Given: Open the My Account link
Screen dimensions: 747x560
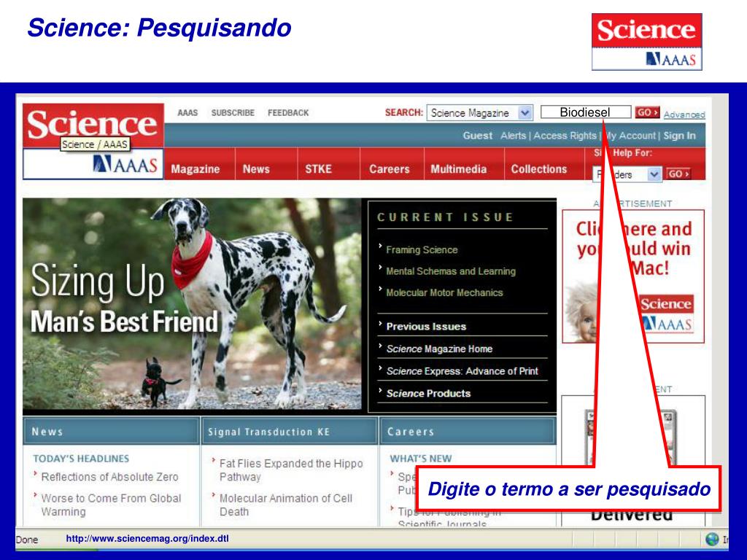Looking at the screenshot, I should (x=630, y=136).
